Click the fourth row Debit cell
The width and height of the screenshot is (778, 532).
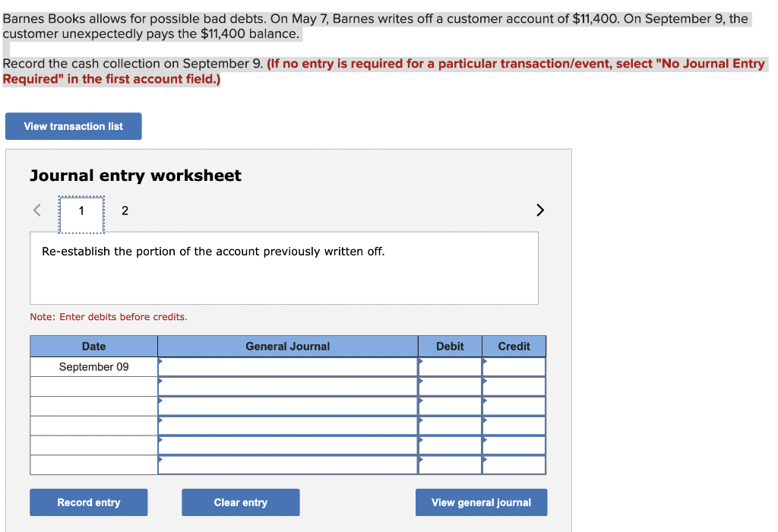(x=450, y=426)
